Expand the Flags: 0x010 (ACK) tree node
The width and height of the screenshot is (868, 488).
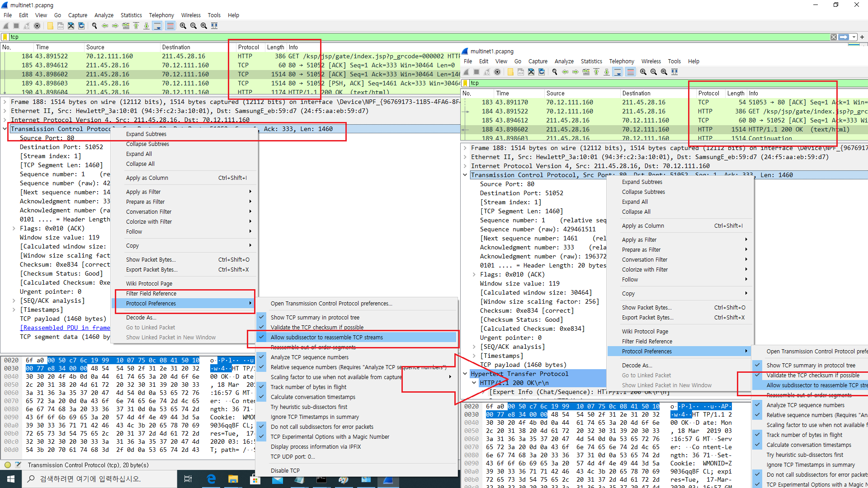click(x=14, y=229)
